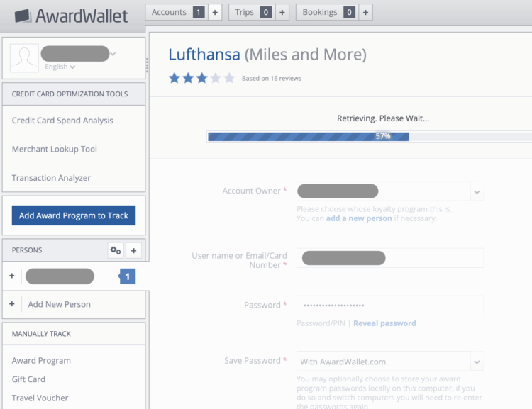Click the fifth rating star
The width and height of the screenshot is (532, 409).
click(x=229, y=78)
